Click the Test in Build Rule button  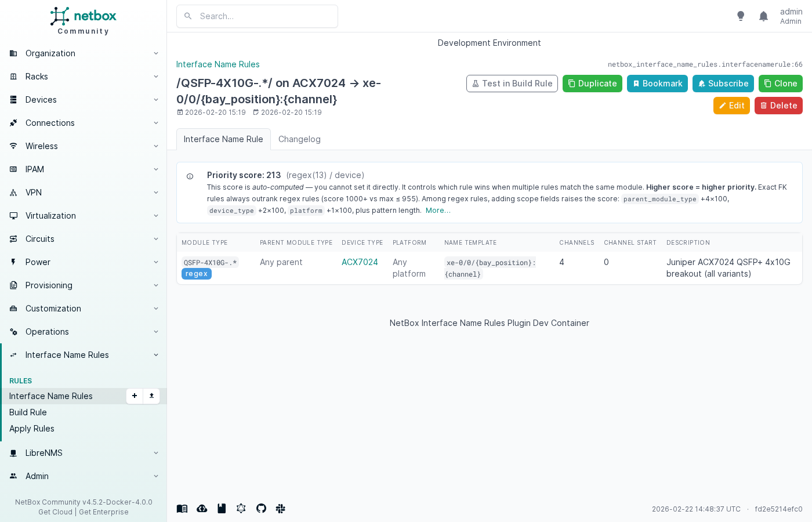[512, 84]
